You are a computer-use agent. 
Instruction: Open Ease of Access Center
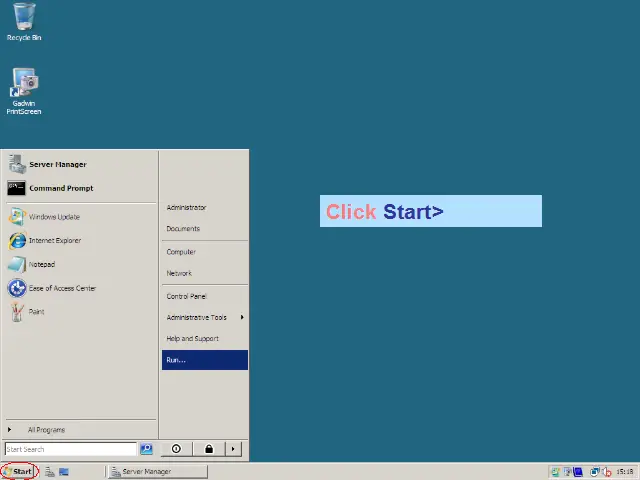click(x=62, y=288)
